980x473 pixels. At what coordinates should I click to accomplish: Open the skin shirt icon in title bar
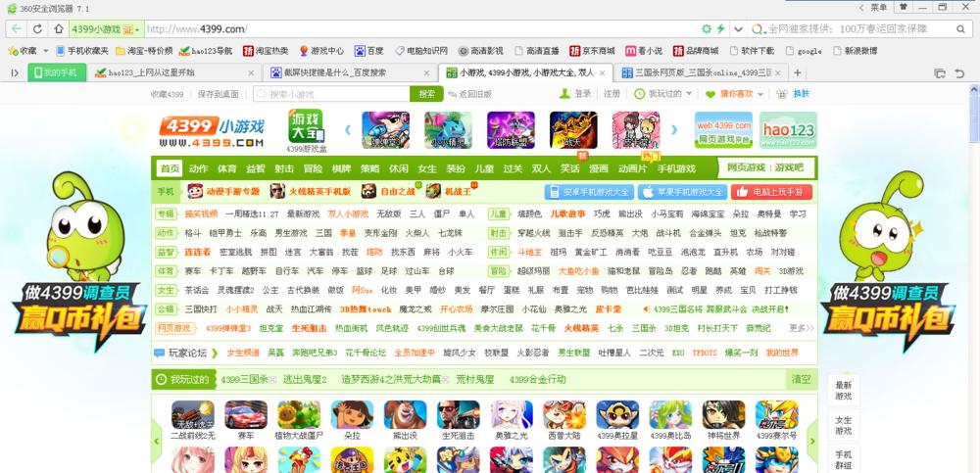point(904,7)
